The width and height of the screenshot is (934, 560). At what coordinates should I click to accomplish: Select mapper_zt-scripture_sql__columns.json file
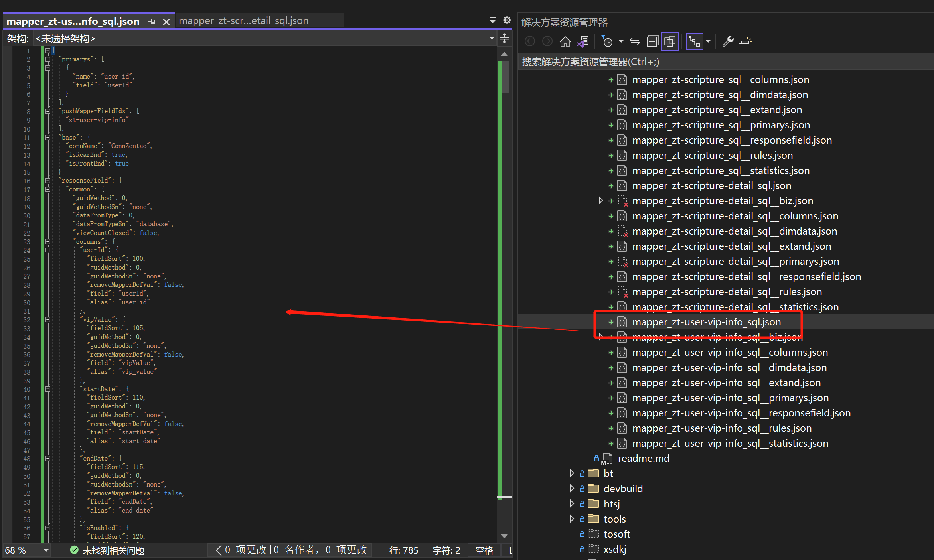click(x=721, y=80)
